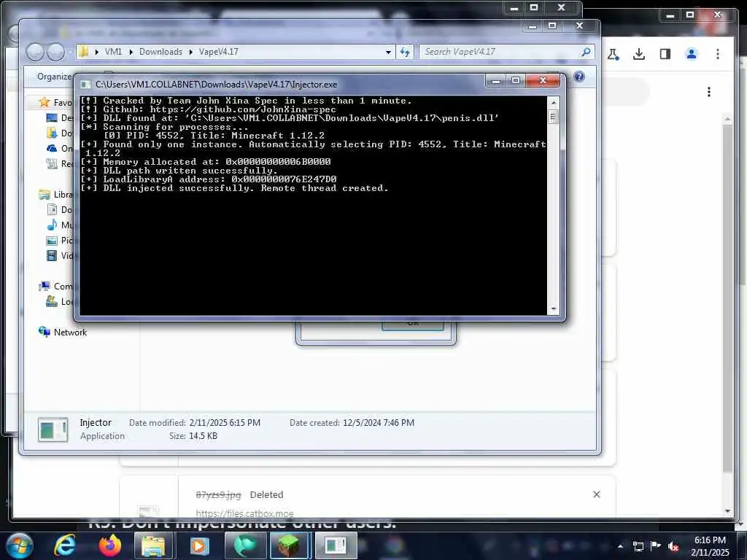Show hidden system tray icons arrow
Viewport: 747px width, 560px height.
point(620,546)
